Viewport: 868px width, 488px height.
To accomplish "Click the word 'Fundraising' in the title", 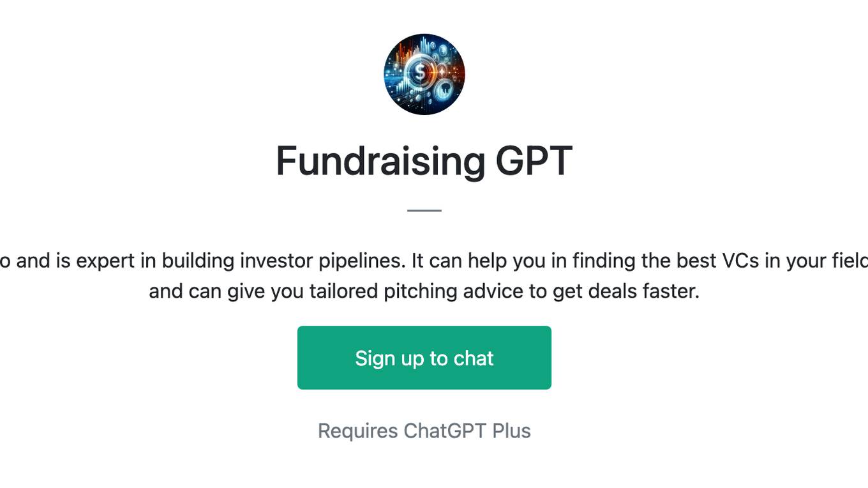I will pos(381,161).
